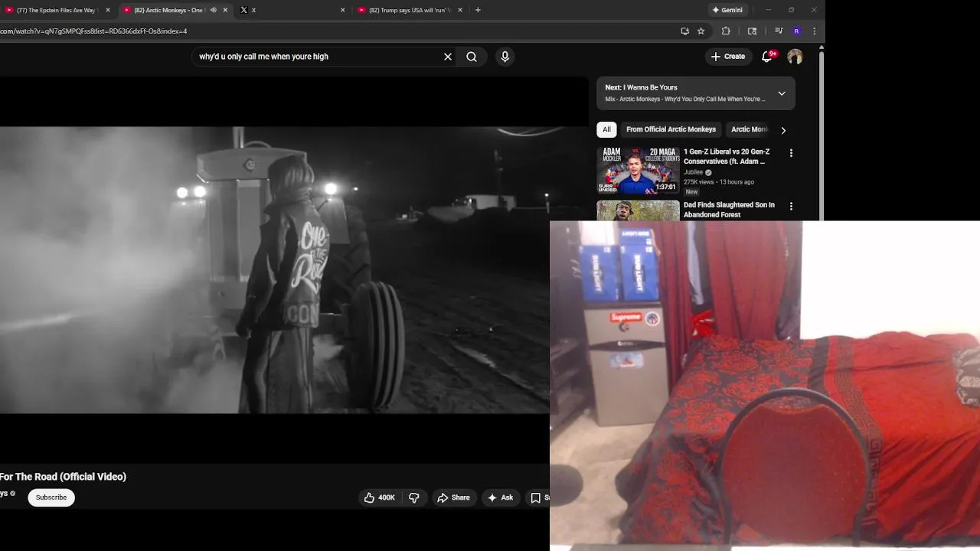
Task: Open Chrome three-dot menu
Action: pyautogui.click(x=814, y=31)
